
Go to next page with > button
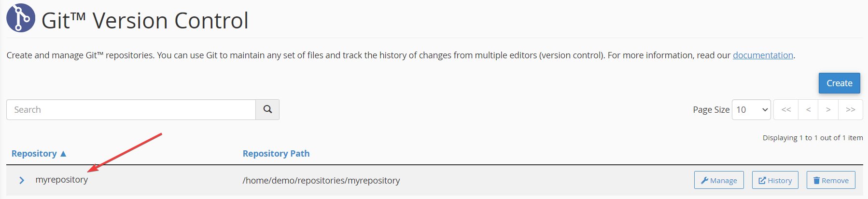pos(828,110)
